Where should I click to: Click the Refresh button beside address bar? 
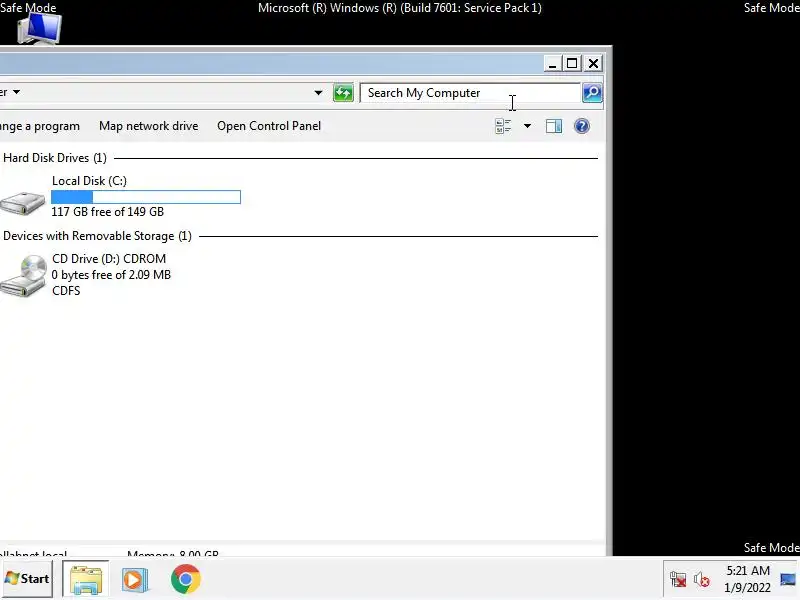(343, 93)
